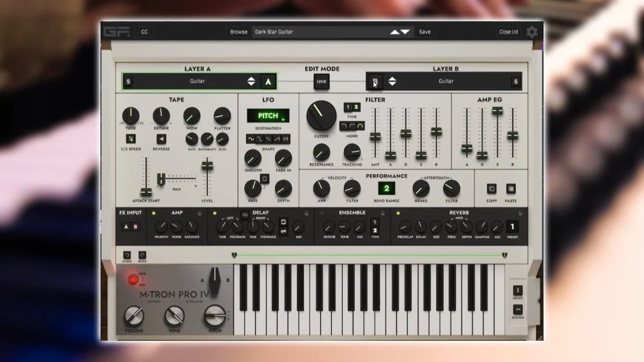This screenshot has width=644, height=362.
Task: Switch editing to Layer A button
Action: (268, 82)
